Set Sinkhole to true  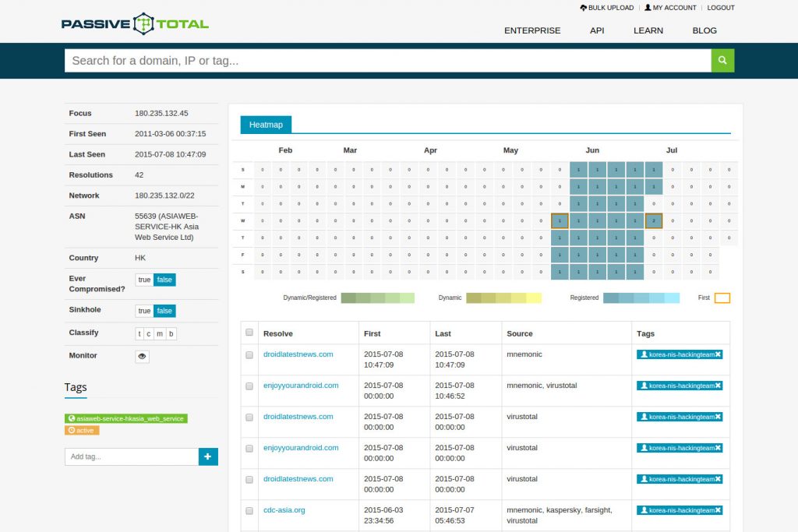[144, 311]
